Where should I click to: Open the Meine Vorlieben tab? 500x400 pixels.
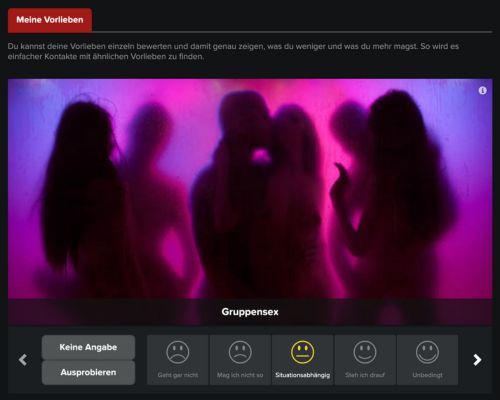pyautogui.click(x=50, y=20)
